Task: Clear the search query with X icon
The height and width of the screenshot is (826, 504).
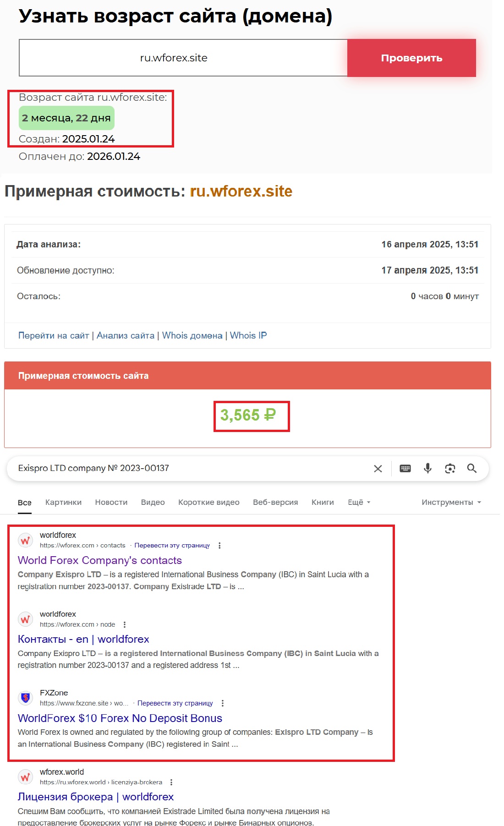Action: click(378, 469)
